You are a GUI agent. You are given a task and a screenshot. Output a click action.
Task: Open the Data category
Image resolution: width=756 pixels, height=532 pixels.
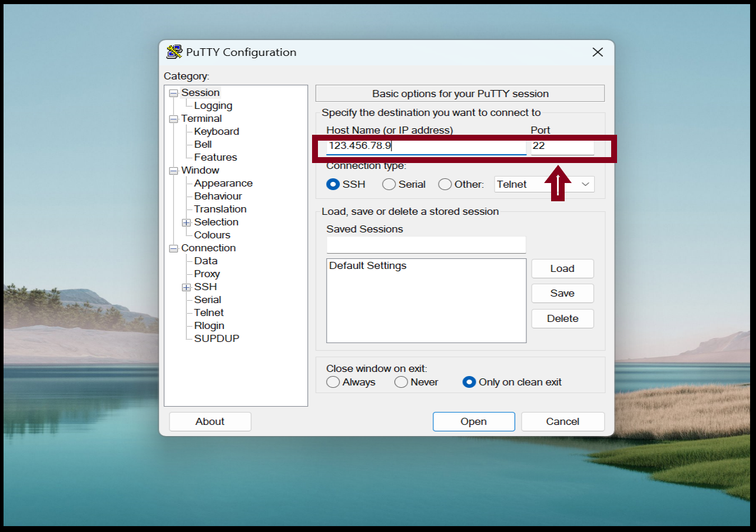click(205, 261)
